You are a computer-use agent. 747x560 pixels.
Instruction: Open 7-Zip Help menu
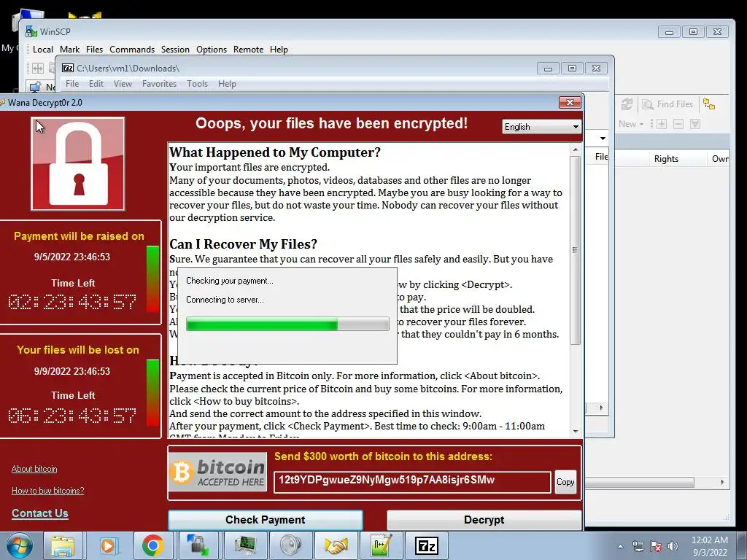point(228,84)
